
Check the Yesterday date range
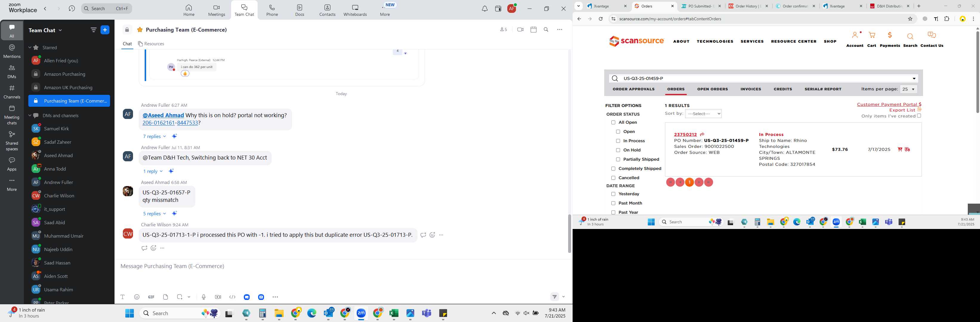point(613,194)
